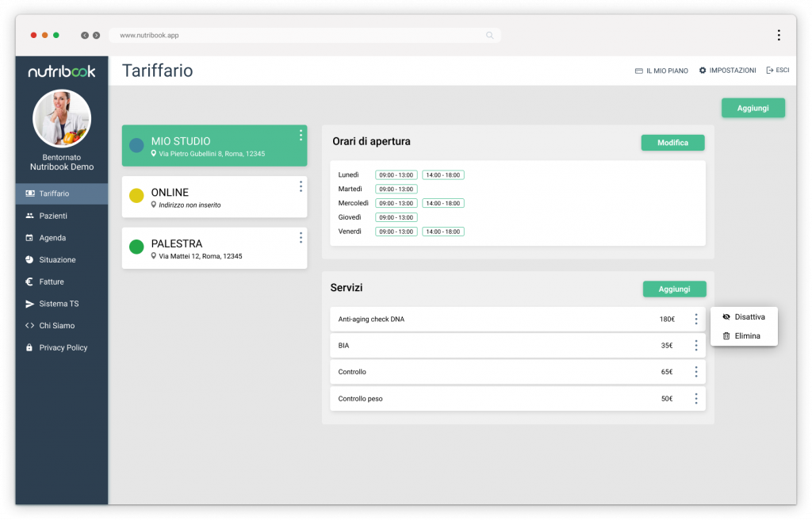Open Agenda via its calendar icon

(x=29, y=238)
